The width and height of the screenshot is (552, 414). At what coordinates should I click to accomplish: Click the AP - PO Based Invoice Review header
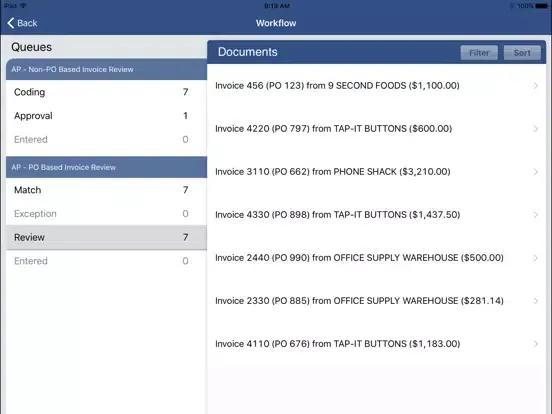(106, 167)
